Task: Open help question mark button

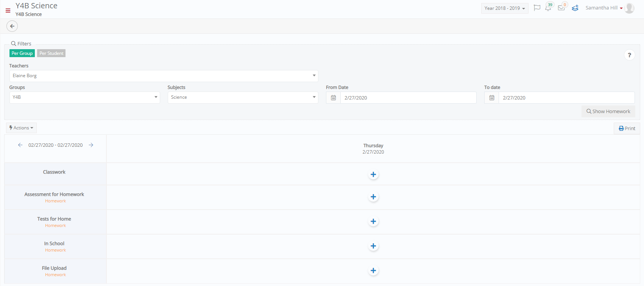Action: click(629, 55)
